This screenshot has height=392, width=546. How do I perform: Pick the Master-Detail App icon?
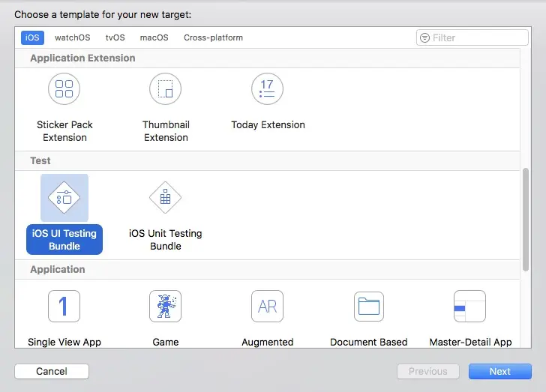[469, 306]
